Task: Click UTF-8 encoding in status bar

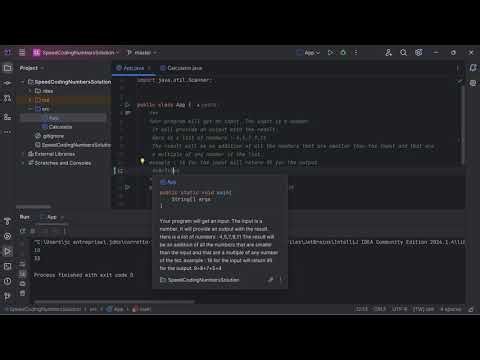Action: coord(399,309)
